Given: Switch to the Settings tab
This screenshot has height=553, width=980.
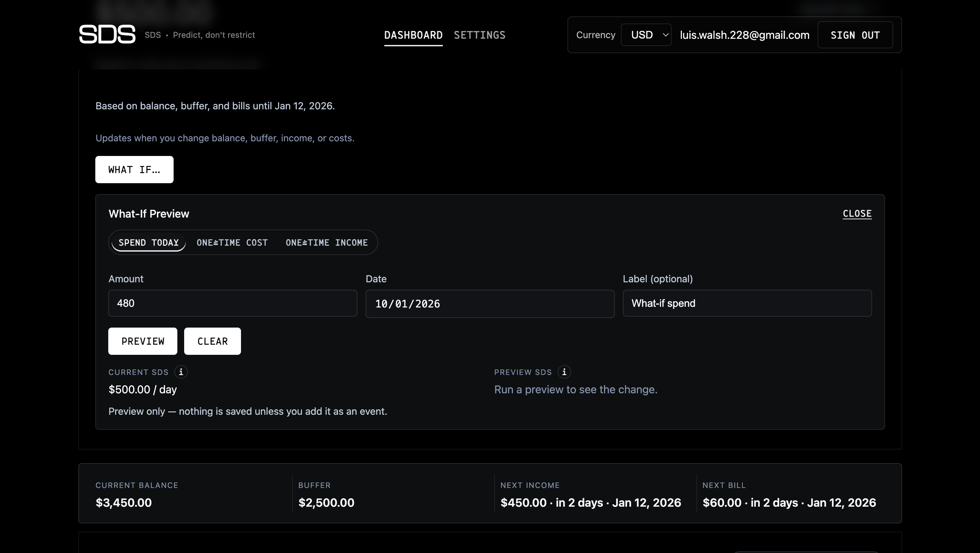Looking at the screenshot, I should coord(479,35).
